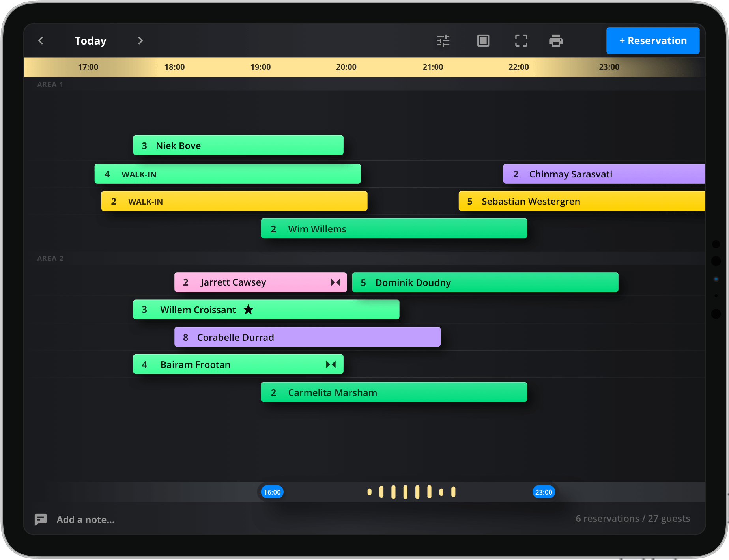Select the Today date label

(90, 41)
